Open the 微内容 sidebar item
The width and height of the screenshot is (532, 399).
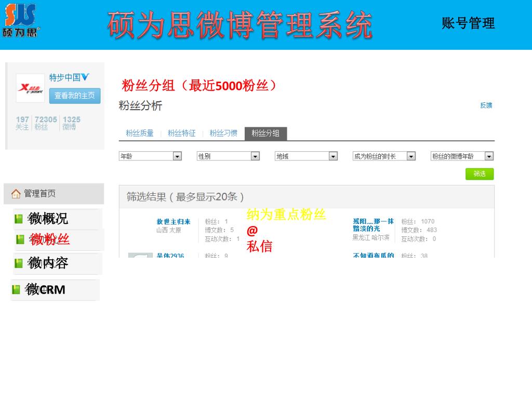click(58, 263)
